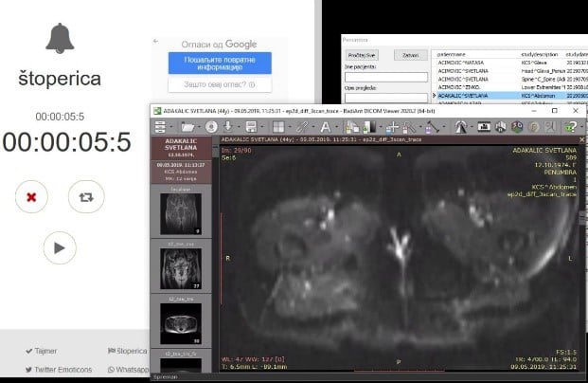
Task: Select ACIMOVIC^NATASA row in patient list
Action: 509,63
